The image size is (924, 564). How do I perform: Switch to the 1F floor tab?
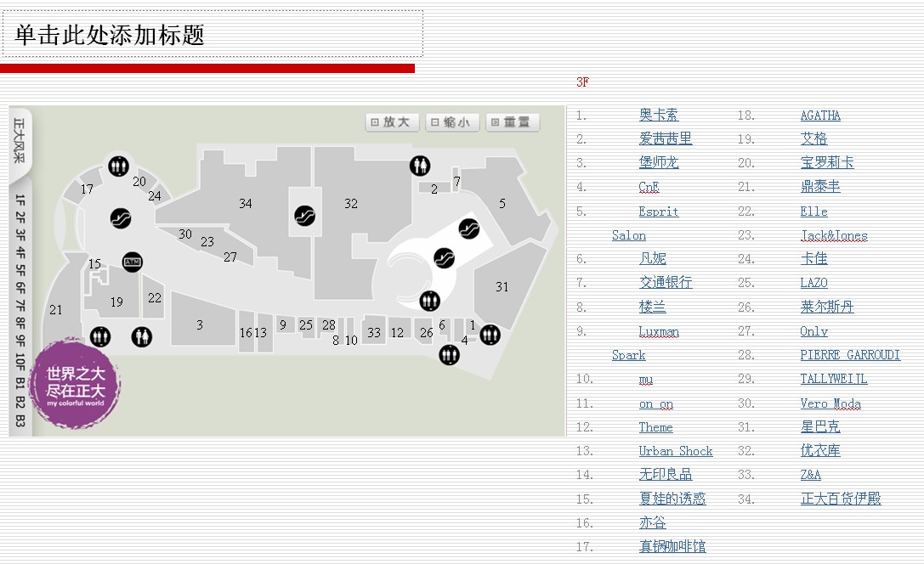pyautogui.click(x=20, y=200)
